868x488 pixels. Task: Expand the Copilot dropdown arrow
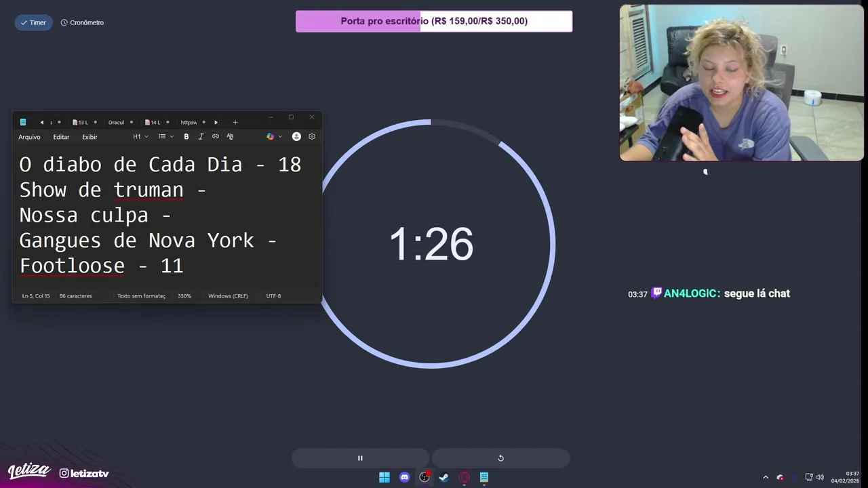tap(280, 136)
